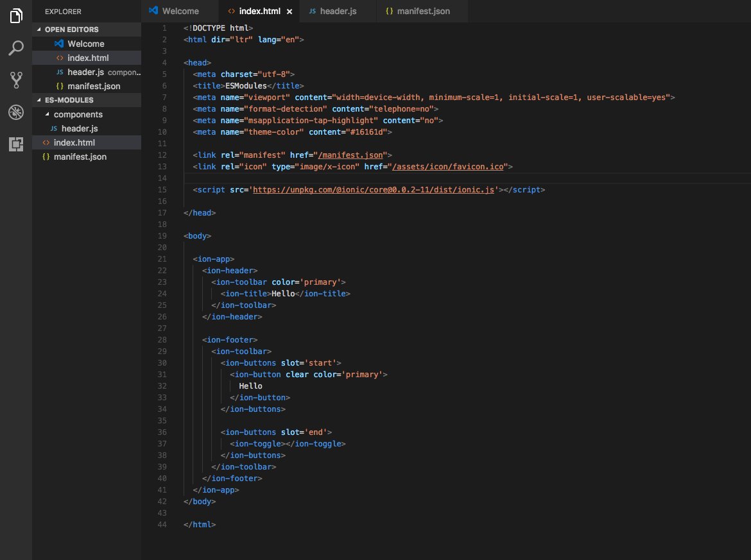751x560 pixels.
Task: Select the components folder in the tree
Action: [x=87, y=114]
